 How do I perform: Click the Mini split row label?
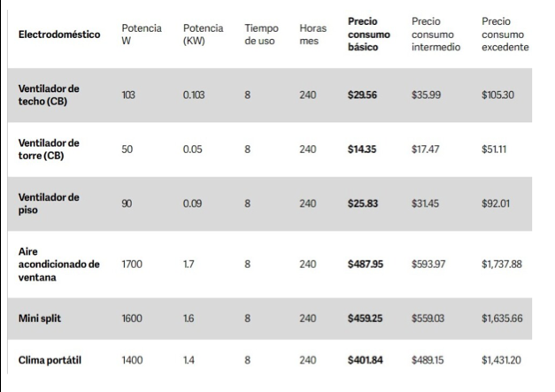pos(40,319)
